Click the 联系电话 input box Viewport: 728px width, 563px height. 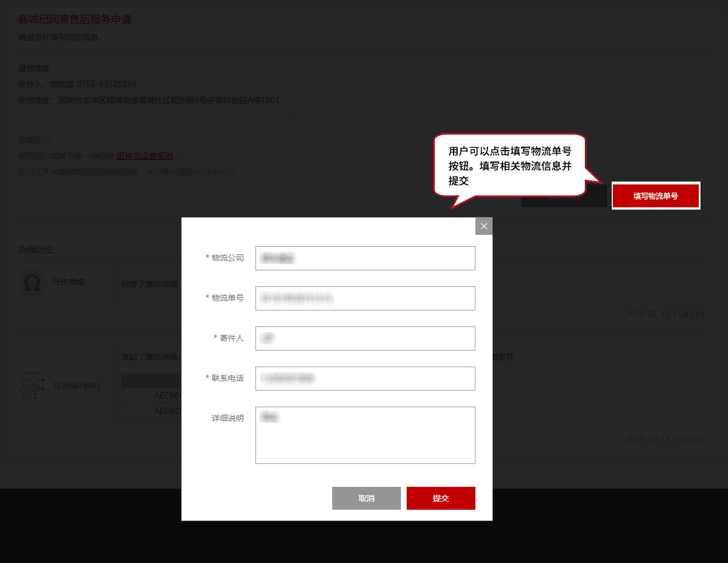coord(365,379)
